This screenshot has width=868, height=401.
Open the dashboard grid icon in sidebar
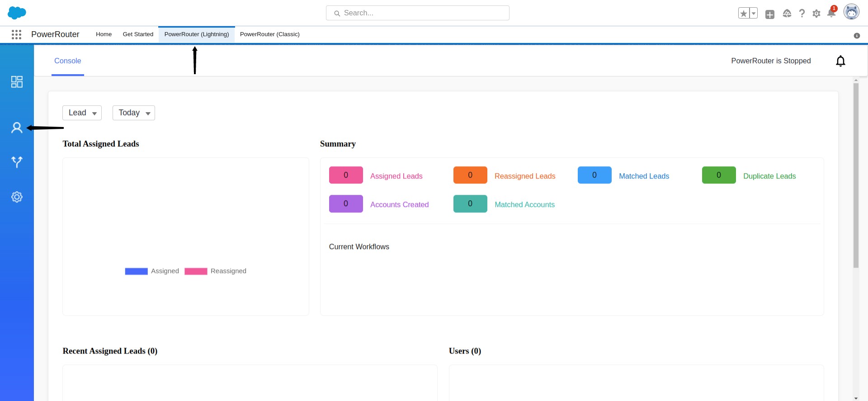click(17, 82)
